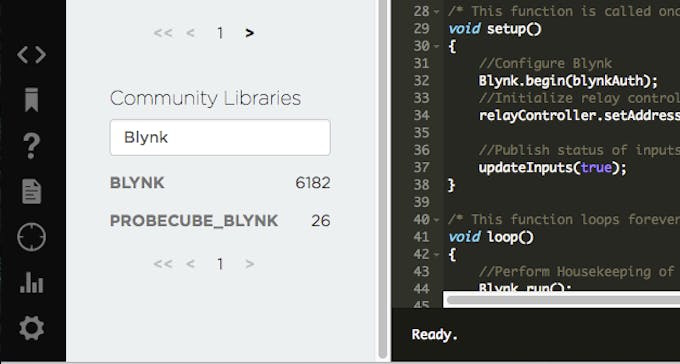Open the Help question mark icon
Viewport: 680px width, 364px height.
click(x=32, y=146)
